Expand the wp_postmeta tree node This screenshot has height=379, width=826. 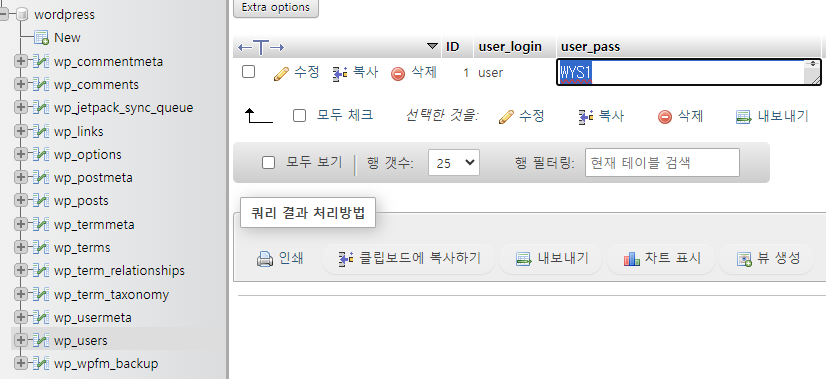point(21,178)
